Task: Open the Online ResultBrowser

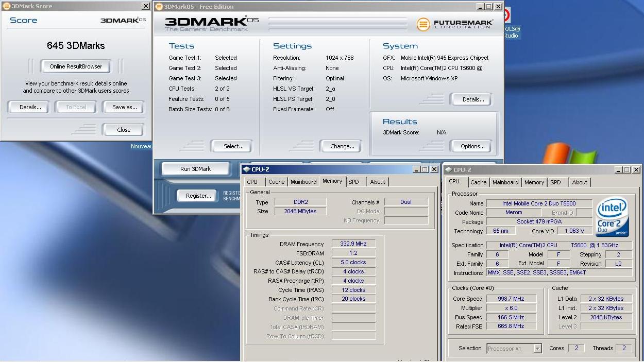Action: (76, 66)
